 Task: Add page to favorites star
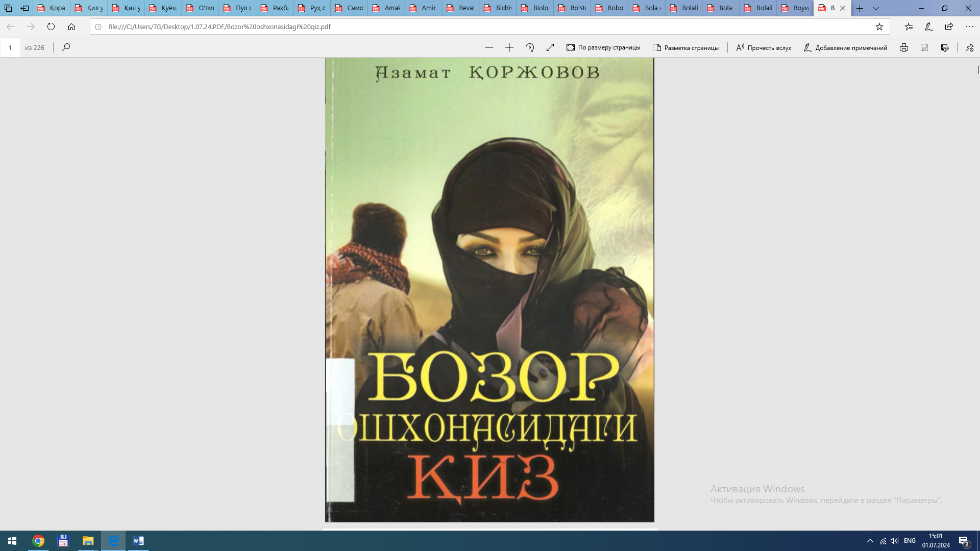point(879,27)
